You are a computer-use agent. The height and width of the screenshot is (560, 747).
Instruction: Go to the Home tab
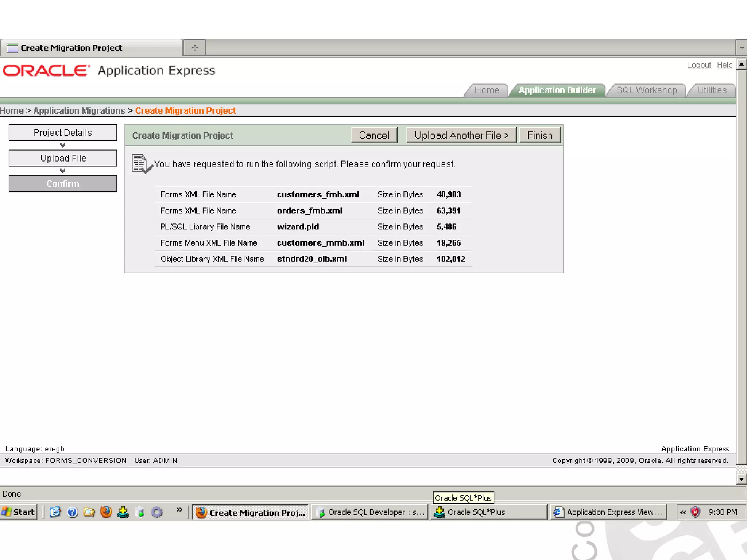[x=487, y=90]
